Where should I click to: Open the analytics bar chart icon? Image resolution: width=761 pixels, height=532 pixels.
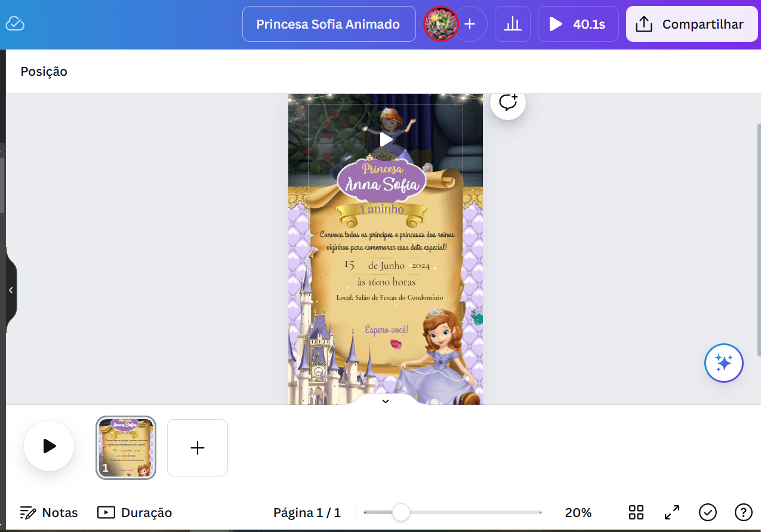pyautogui.click(x=513, y=24)
